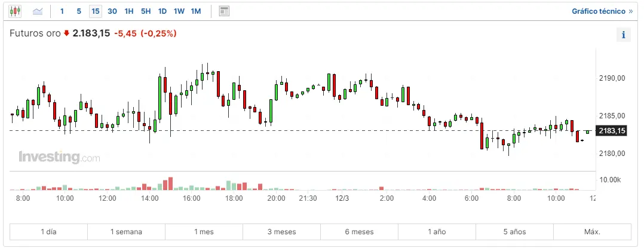This screenshot has height=251, width=644.
Task: Set the 1-minute interval
Action: click(62, 11)
